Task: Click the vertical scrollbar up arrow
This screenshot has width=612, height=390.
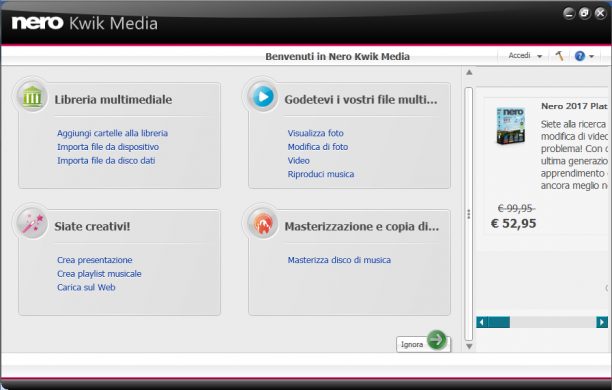Action: coord(469,72)
